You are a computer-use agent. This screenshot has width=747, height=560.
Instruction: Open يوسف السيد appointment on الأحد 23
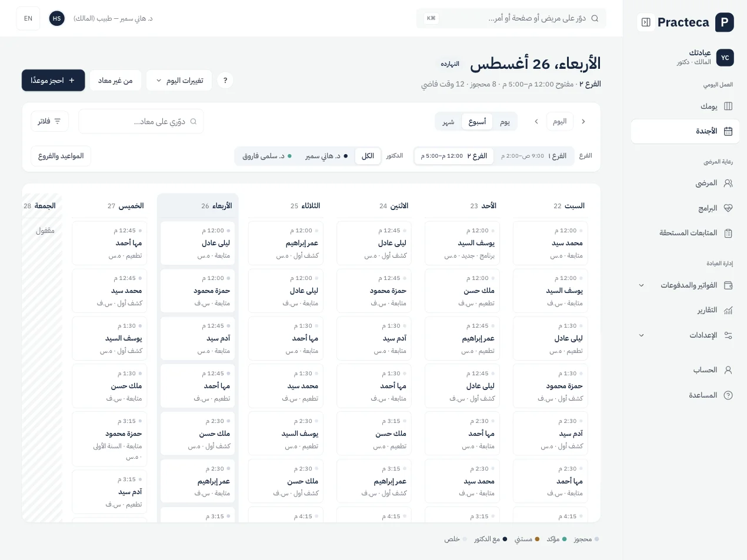(462, 243)
